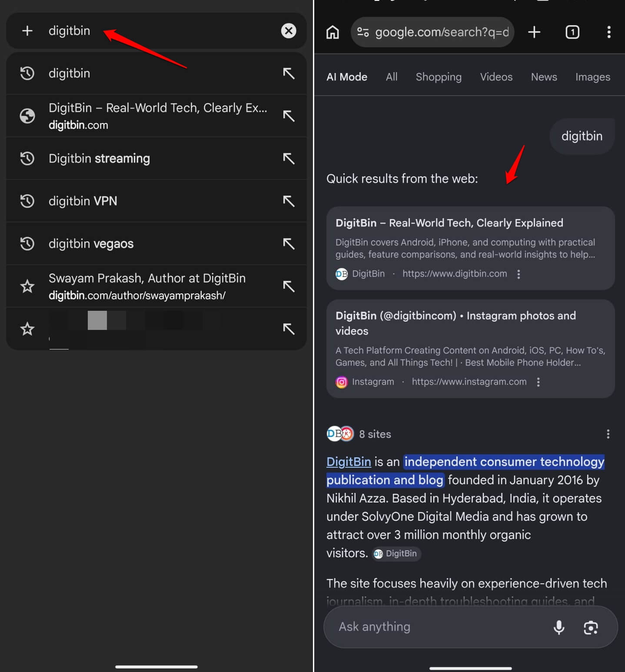Screen dimensions: 625x672
Task: Tap the globe icon beside digitbin.com
Action: click(x=27, y=116)
